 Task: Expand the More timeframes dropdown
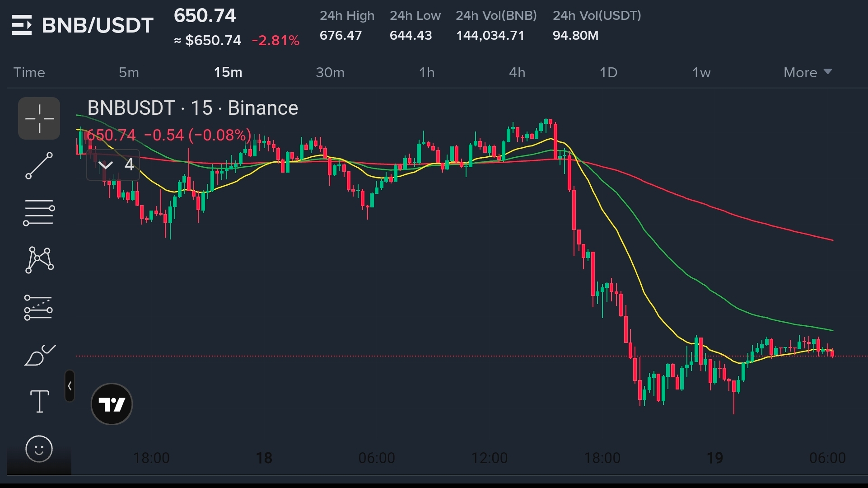(807, 72)
